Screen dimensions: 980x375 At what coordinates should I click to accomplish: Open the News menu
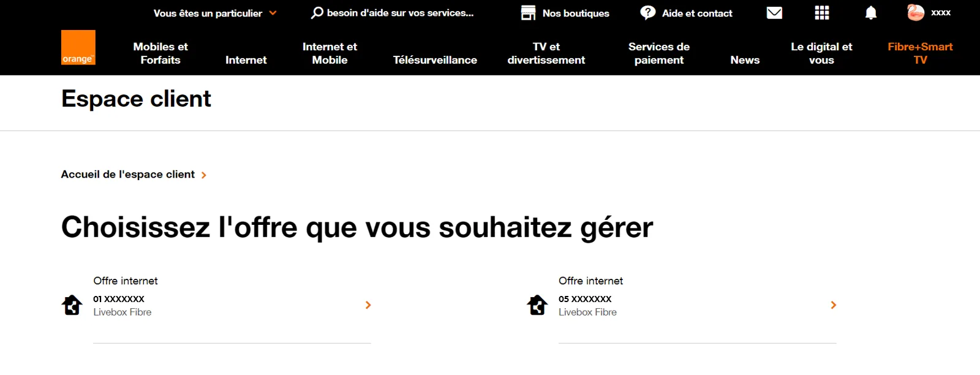tap(745, 60)
